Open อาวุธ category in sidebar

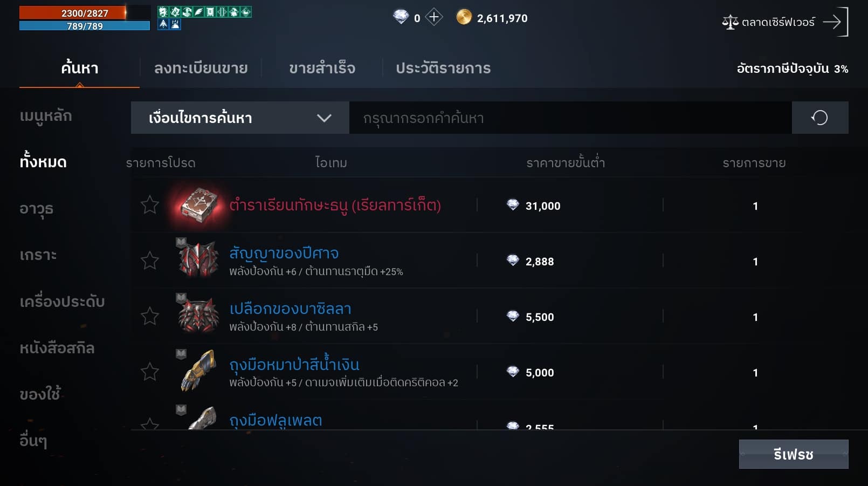point(36,209)
